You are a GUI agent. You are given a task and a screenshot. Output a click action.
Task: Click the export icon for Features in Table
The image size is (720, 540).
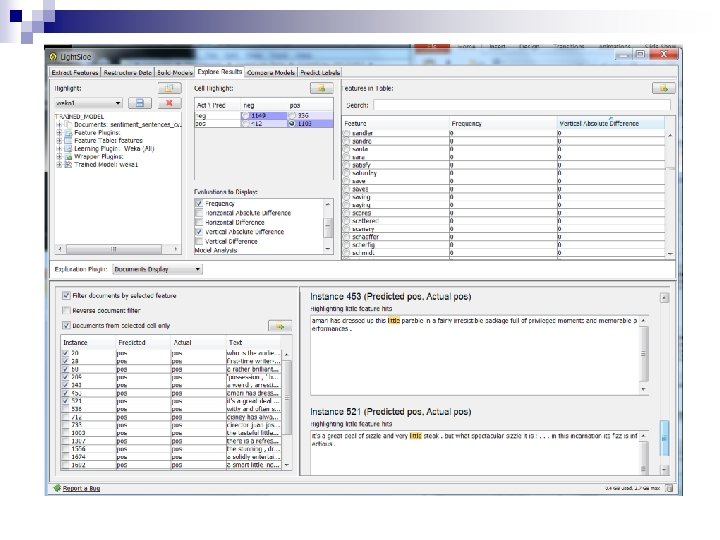[664, 88]
